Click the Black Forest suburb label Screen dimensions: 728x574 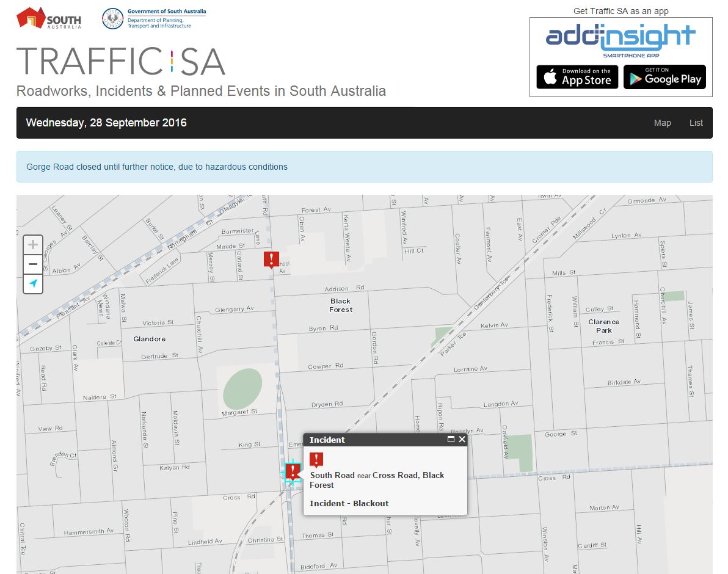pyautogui.click(x=341, y=305)
